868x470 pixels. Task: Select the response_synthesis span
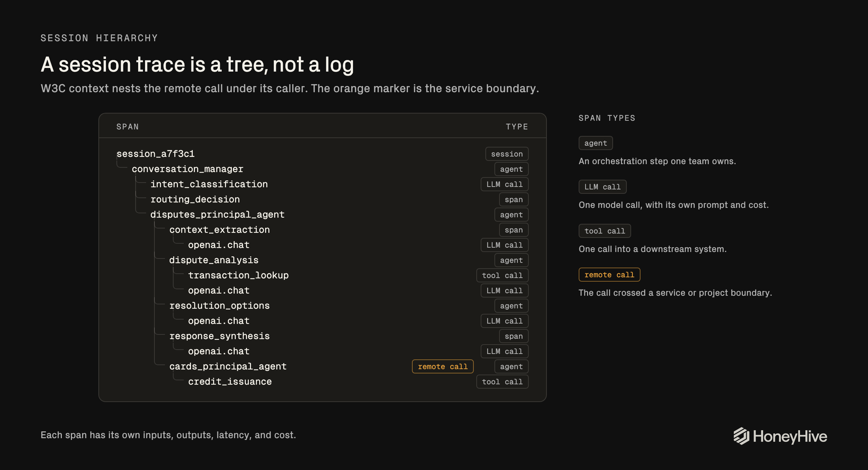click(x=220, y=336)
